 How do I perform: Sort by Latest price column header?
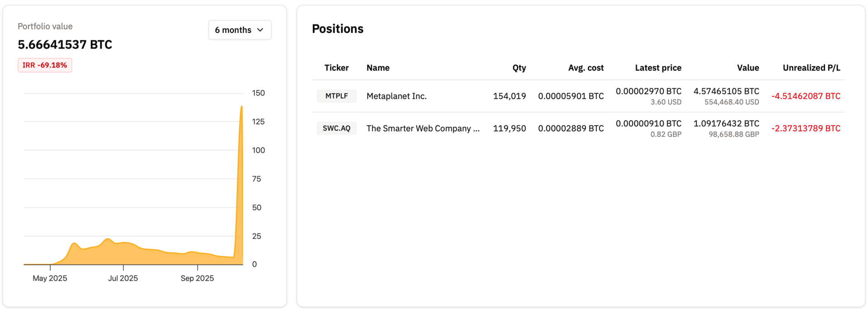(x=658, y=68)
